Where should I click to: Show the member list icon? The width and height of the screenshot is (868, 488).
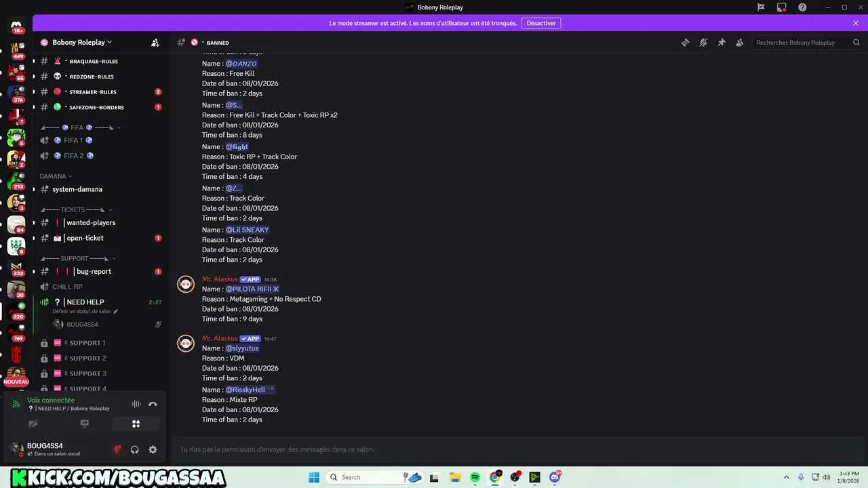pyautogui.click(x=740, y=42)
